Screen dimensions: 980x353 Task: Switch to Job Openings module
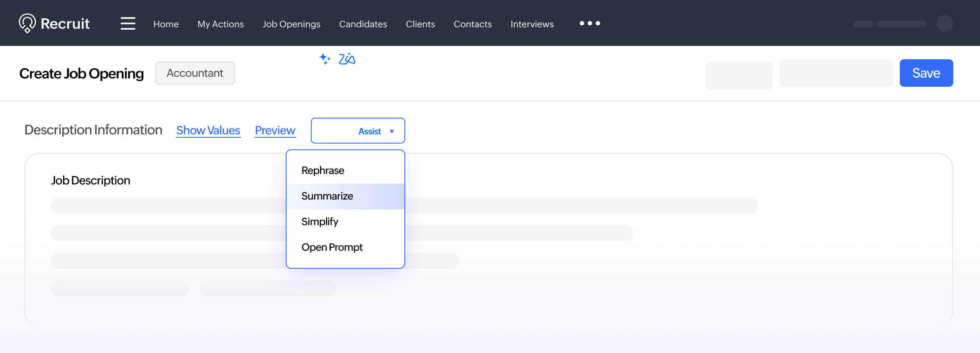291,24
